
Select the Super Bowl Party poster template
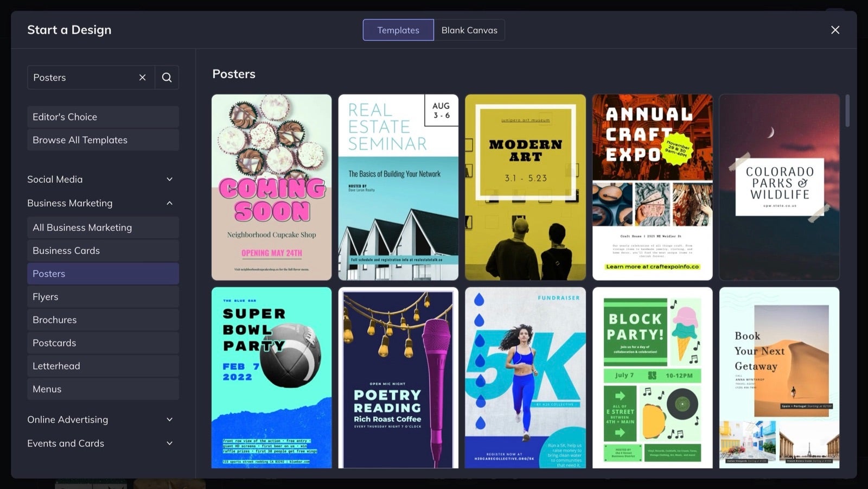click(x=271, y=378)
